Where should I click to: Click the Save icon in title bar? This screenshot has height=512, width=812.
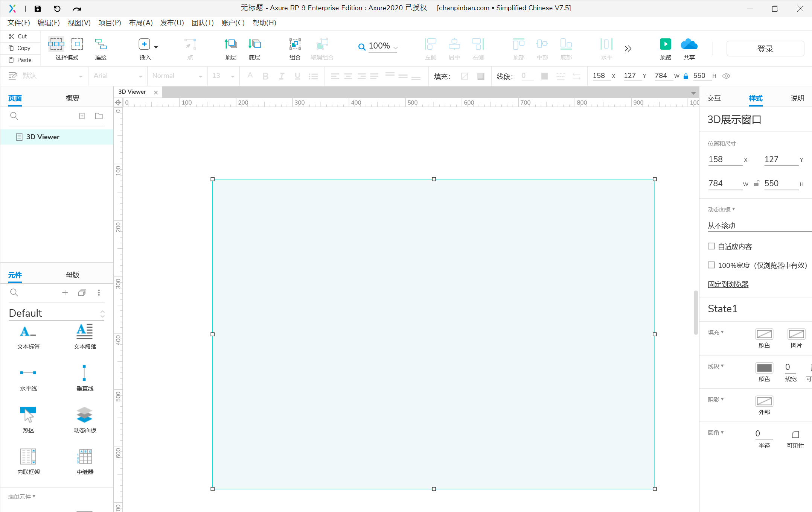pyautogui.click(x=38, y=8)
